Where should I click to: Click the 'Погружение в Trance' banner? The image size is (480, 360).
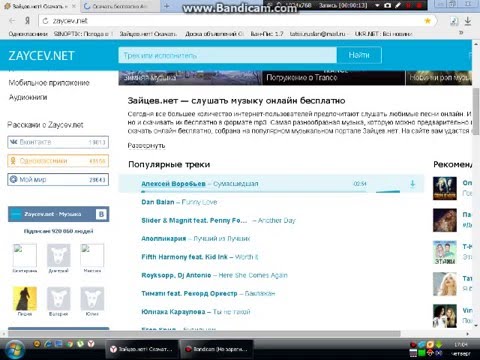(x=333, y=78)
